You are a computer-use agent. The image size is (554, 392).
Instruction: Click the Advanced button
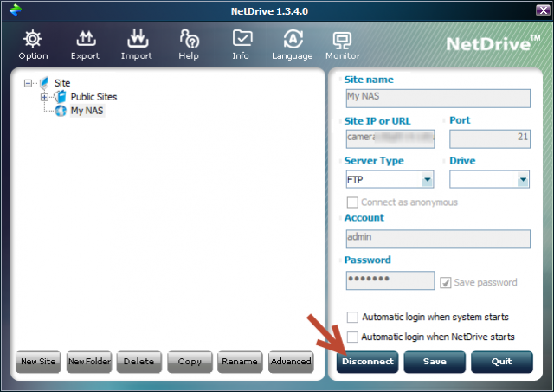coord(291,362)
